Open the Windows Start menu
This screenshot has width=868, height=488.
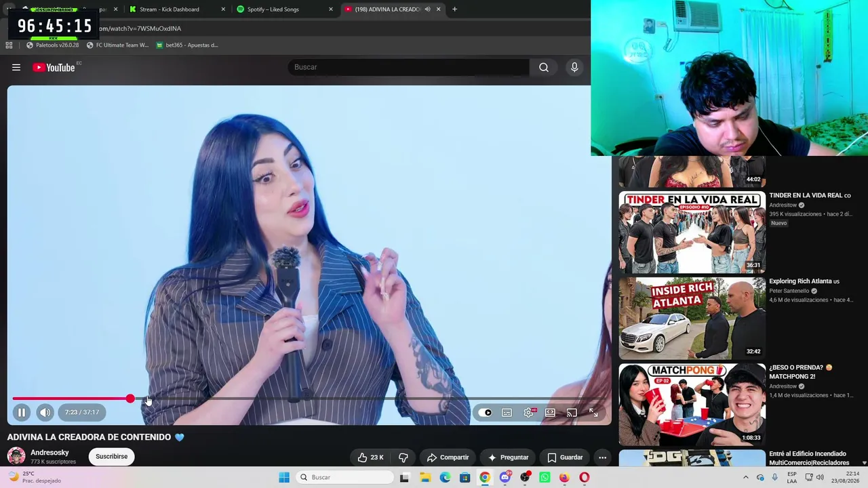point(284,477)
